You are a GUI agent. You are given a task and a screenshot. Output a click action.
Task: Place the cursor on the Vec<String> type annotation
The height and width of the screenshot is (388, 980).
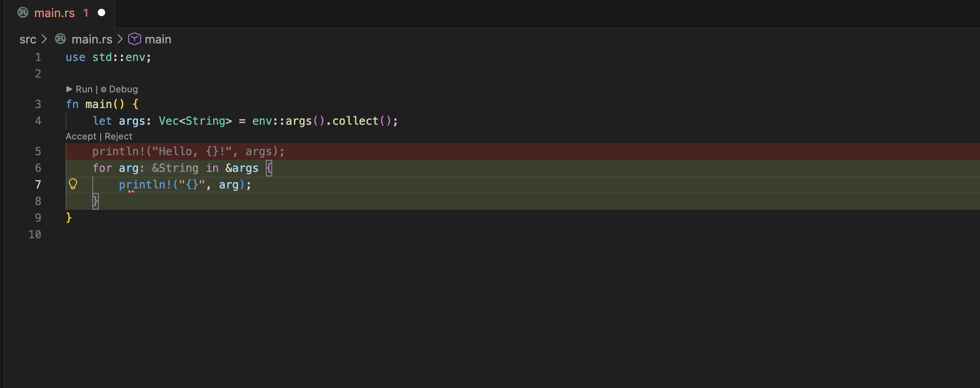[195, 121]
